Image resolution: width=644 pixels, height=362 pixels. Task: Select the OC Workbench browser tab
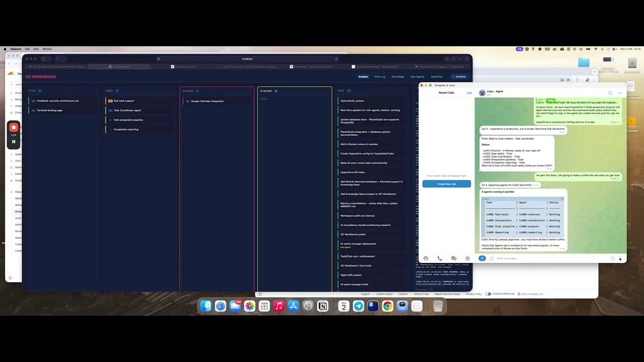coord(119,66)
